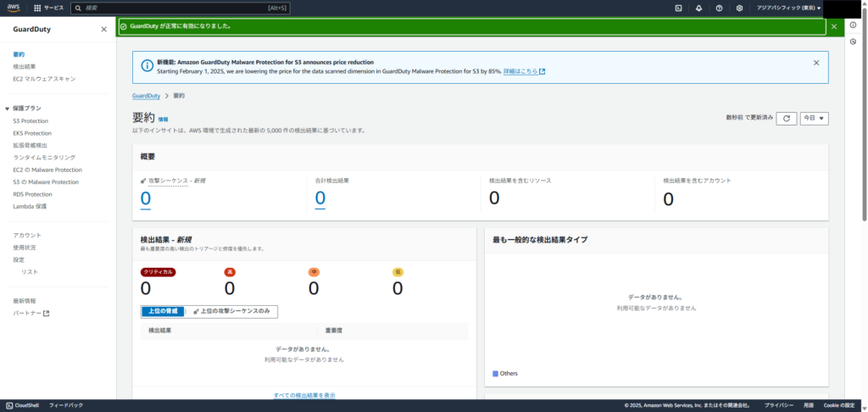The width and height of the screenshot is (868, 412).
Task: Open the アジアパシフィック (東京) region dropdown
Action: [789, 8]
